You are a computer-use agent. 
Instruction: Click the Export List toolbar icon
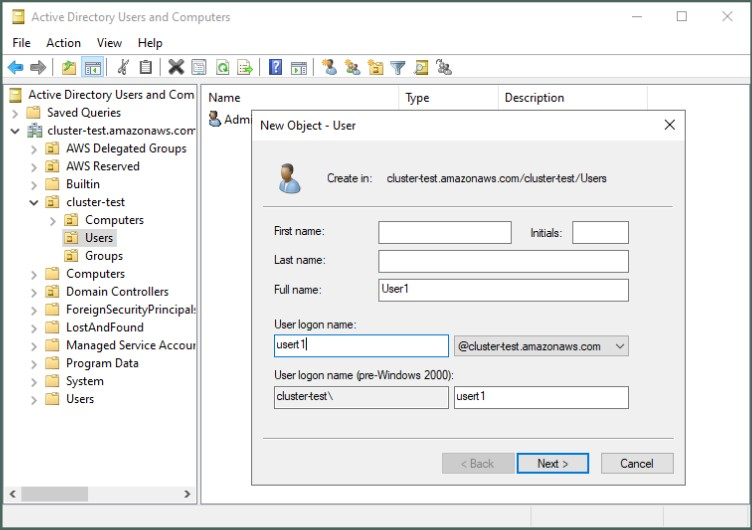[x=245, y=67]
